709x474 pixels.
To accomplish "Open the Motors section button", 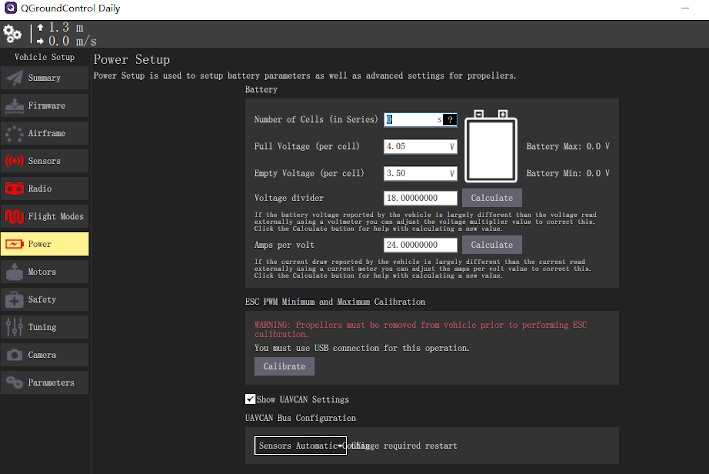I will (x=45, y=272).
